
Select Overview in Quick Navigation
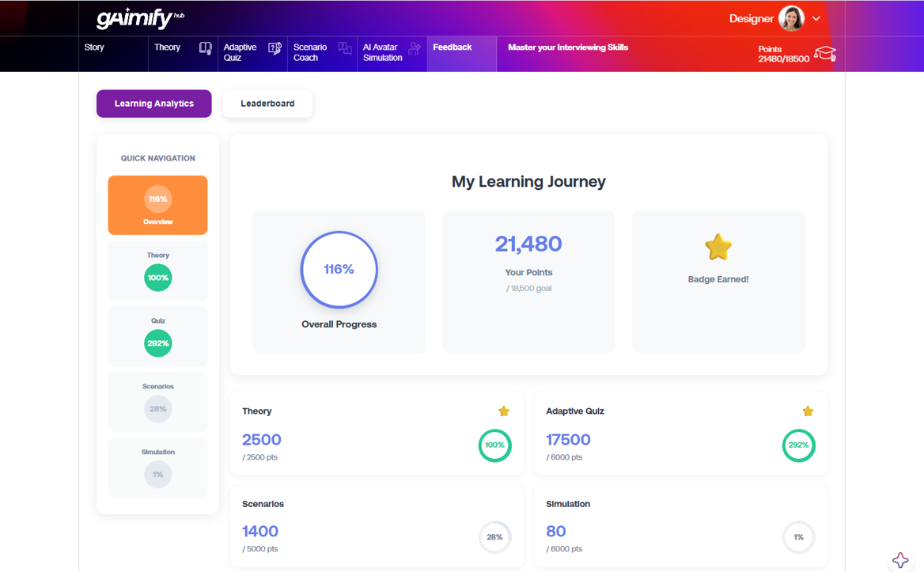tap(157, 205)
